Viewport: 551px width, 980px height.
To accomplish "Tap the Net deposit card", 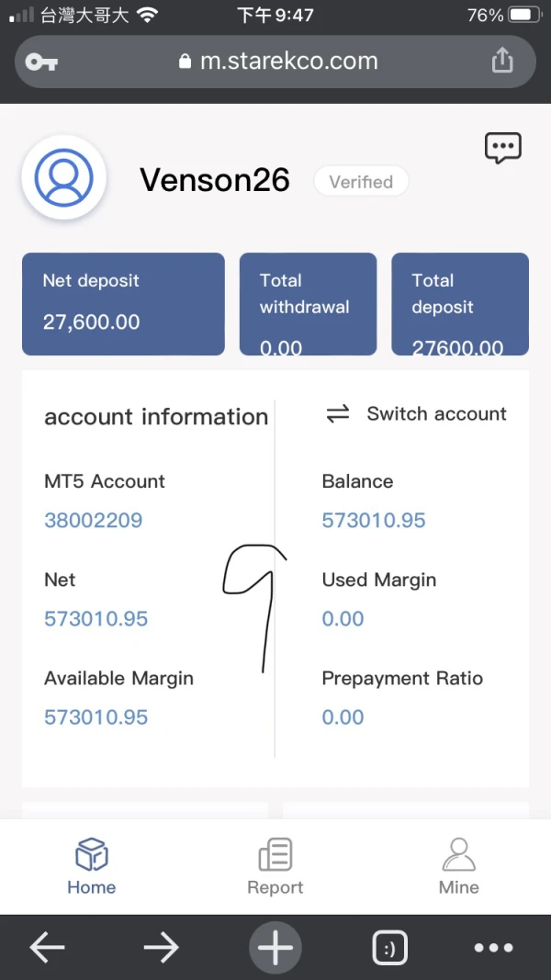I will point(123,303).
